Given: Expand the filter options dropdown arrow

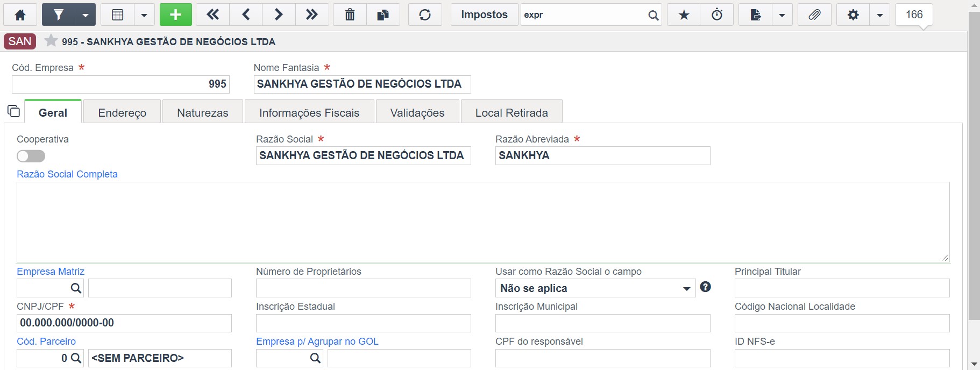Looking at the screenshot, I should point(86,15).
